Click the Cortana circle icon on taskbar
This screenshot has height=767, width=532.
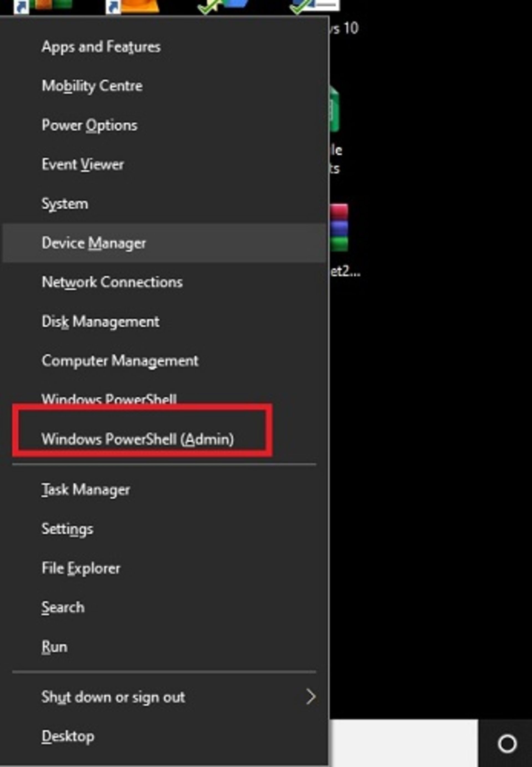507,744
